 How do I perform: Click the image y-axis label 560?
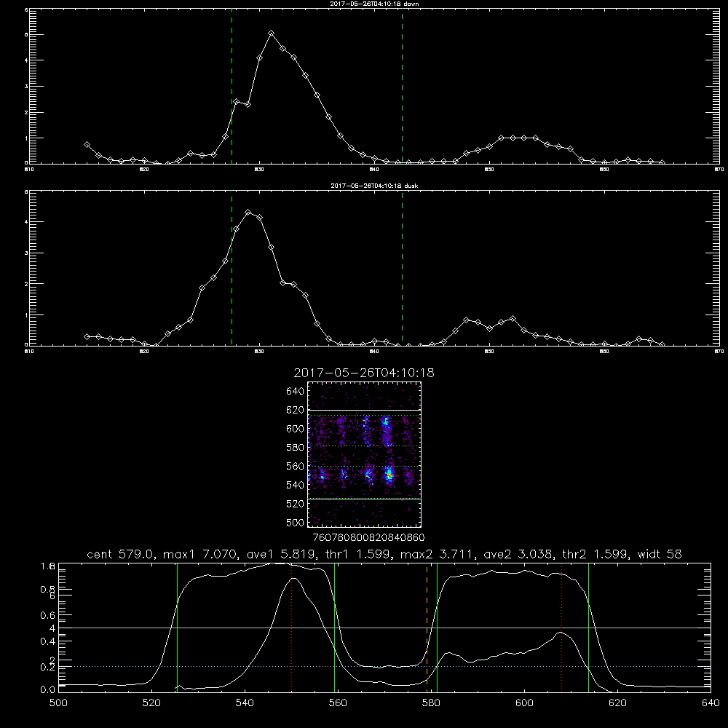296,466
